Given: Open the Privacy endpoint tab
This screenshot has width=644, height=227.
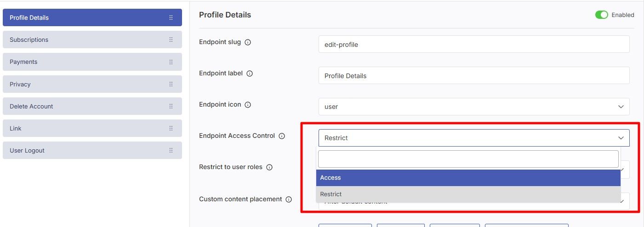Looking at the screenshot, I should pos(92,85).
